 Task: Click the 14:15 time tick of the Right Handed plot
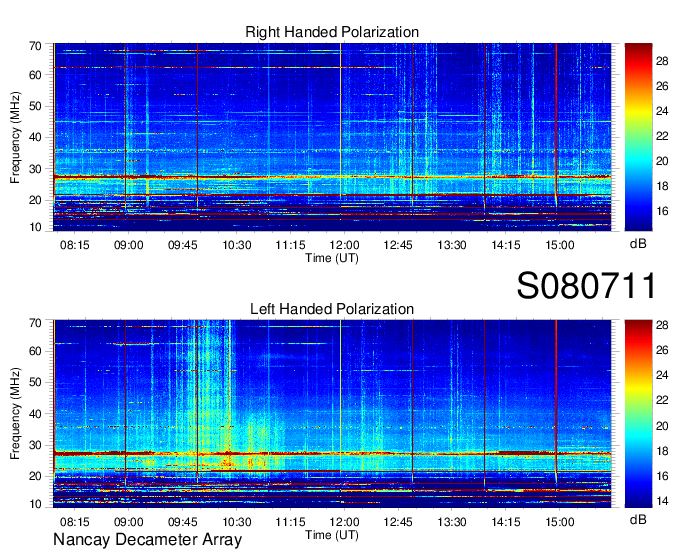(506, 245)
